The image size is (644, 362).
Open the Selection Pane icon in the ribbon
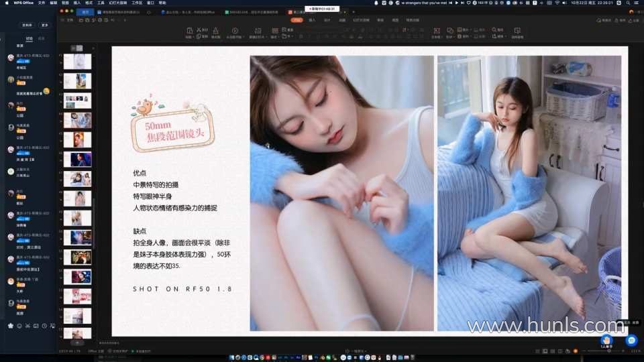point(517,31)
